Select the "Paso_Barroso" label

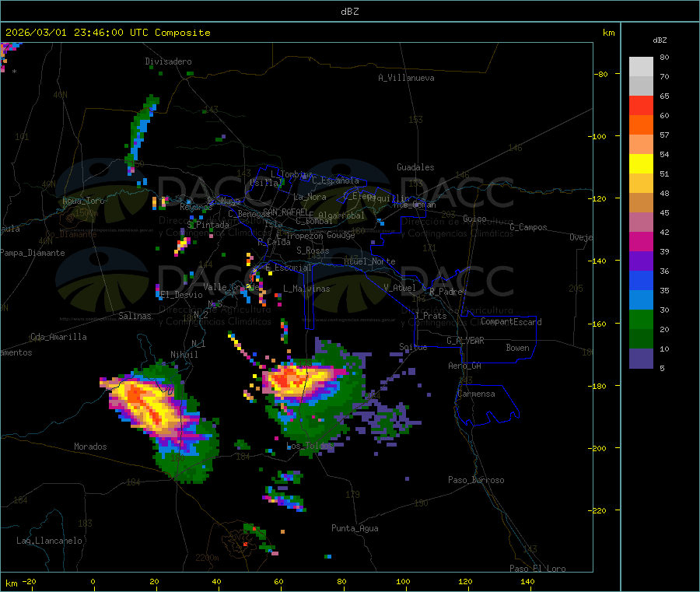click(476, 480)
